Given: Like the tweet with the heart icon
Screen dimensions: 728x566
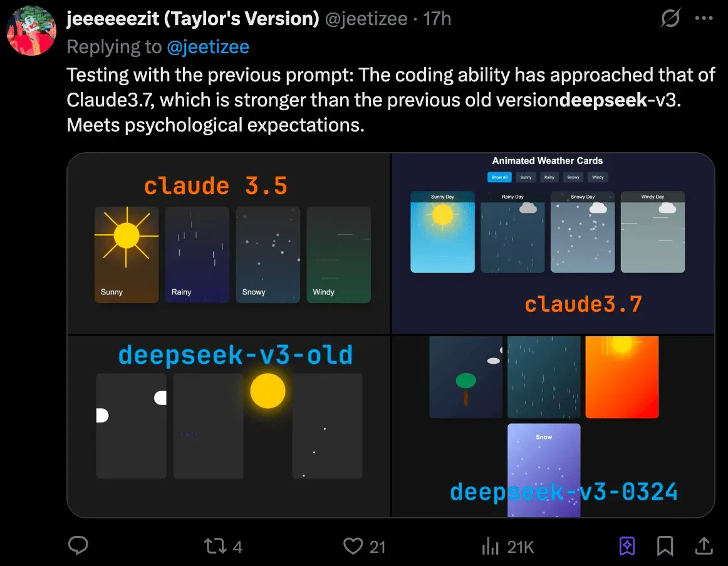Looking at the screenshot, I should (x=353, y=547).
